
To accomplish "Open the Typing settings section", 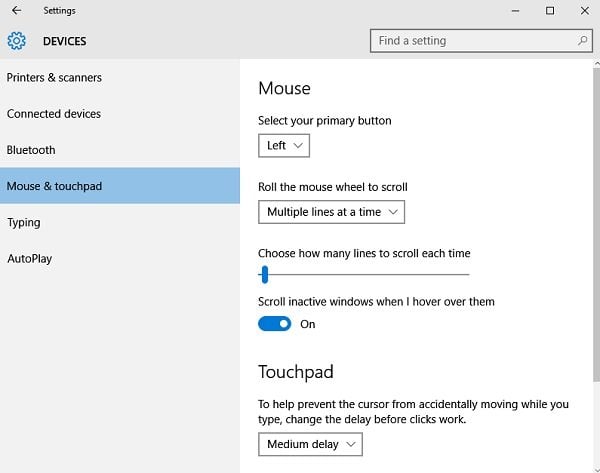I will coord(24,223).
